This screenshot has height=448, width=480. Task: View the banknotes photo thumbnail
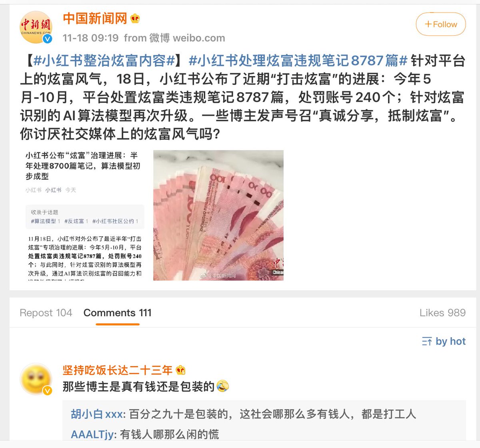(218, 215)
